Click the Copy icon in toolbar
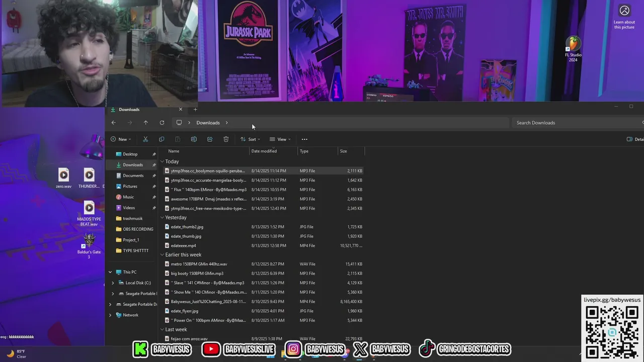This screenshot has height=362, width=644. (162, 139)
